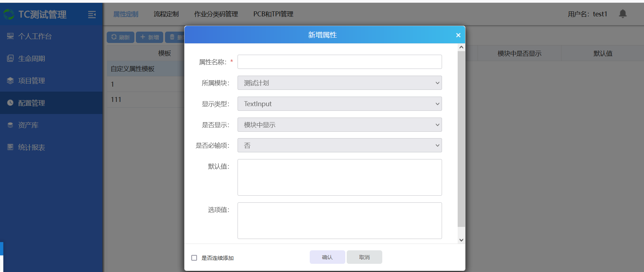Open 统计报表 in the sidebar
644x272 pixels.
click(31, 147)
